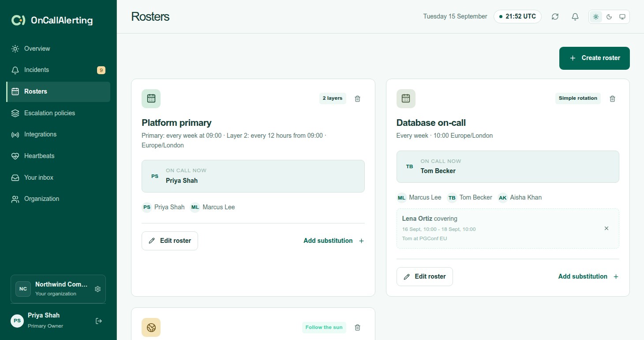Delete the Database on-call roster
The image size is (644, 340).
click(612, 98)
